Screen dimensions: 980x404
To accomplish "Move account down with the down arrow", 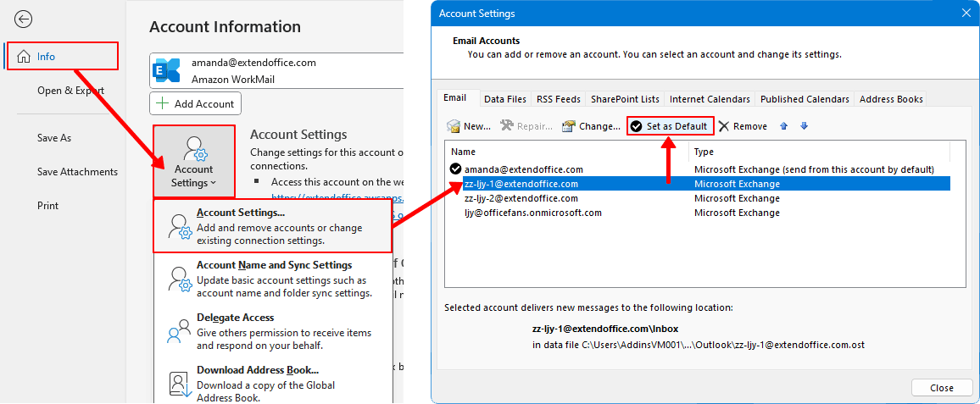I will pos(805,126).
